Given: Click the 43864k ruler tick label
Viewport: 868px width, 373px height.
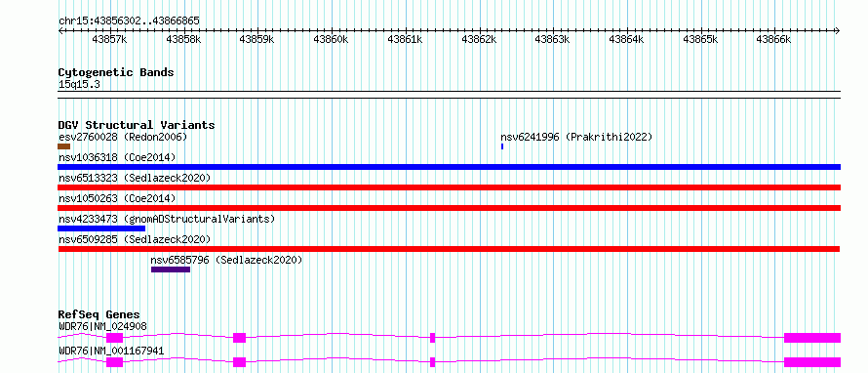Looking at the screenshot, I should coord(626,40).
